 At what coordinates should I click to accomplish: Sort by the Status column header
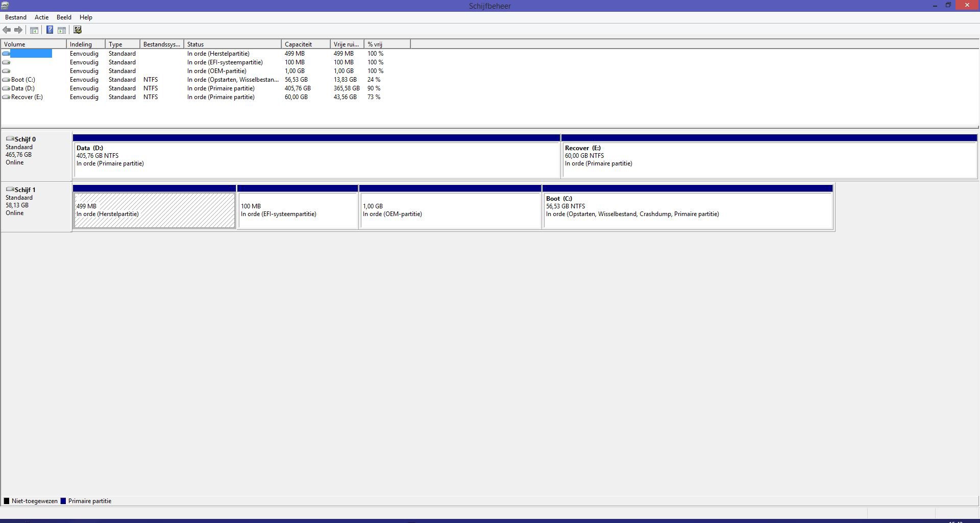[233, 44]
